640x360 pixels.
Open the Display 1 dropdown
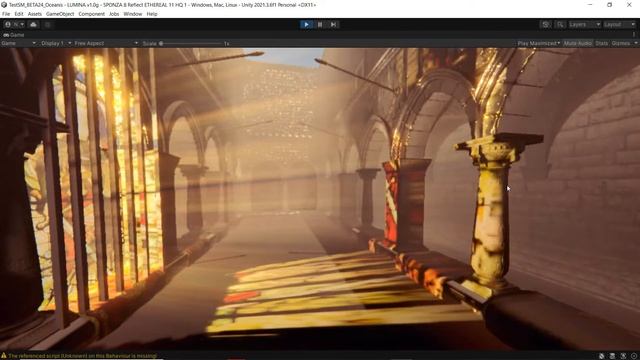pyautogui.click(x=56, y=43)
